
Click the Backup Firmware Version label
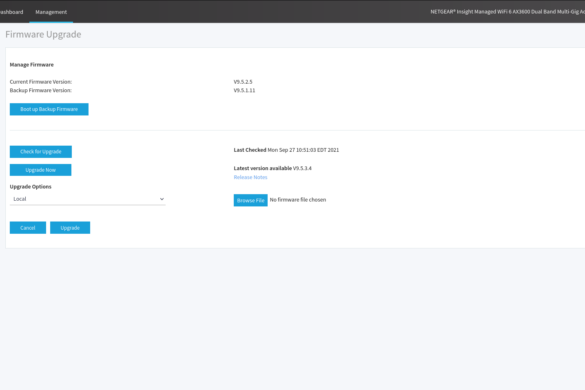(41, 90)
